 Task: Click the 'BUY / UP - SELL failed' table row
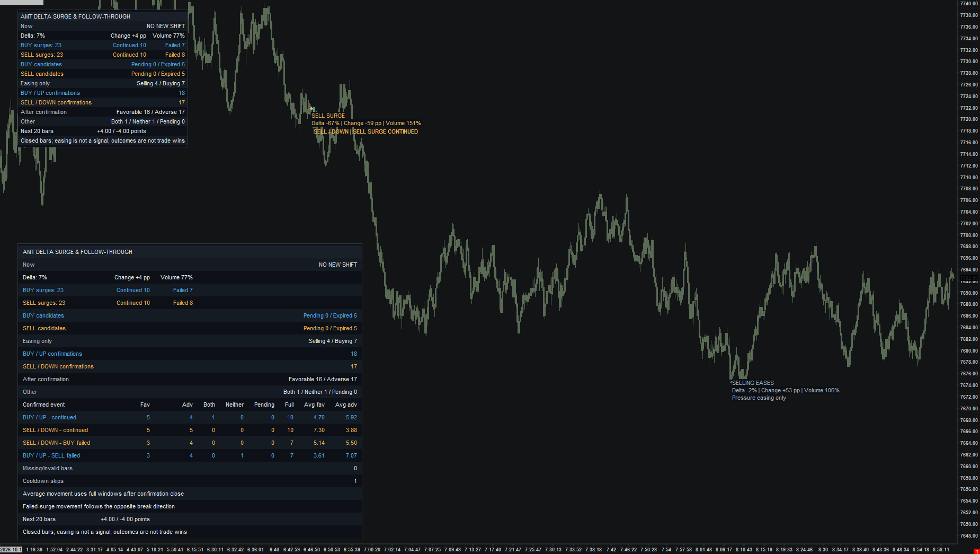[190, 455]
